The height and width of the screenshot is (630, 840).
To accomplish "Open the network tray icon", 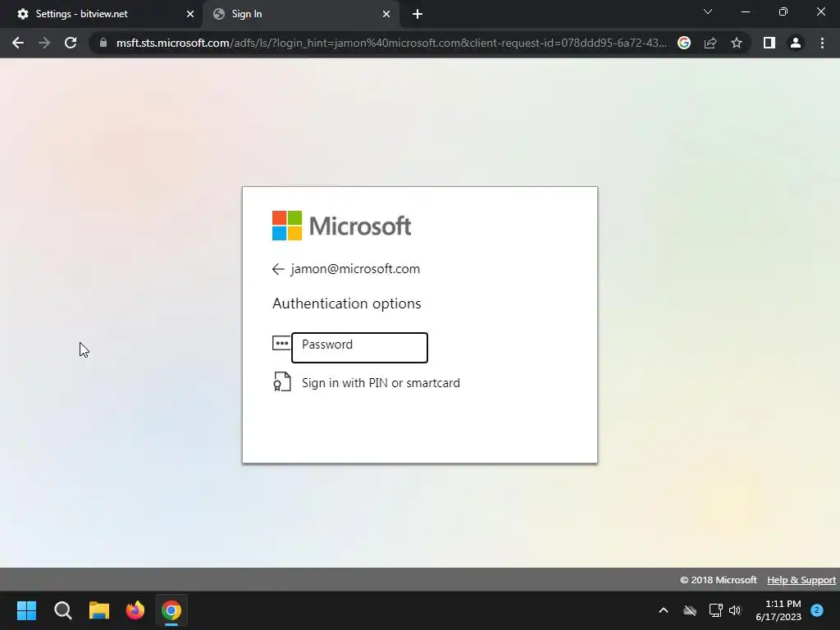I will click(715, 610).
